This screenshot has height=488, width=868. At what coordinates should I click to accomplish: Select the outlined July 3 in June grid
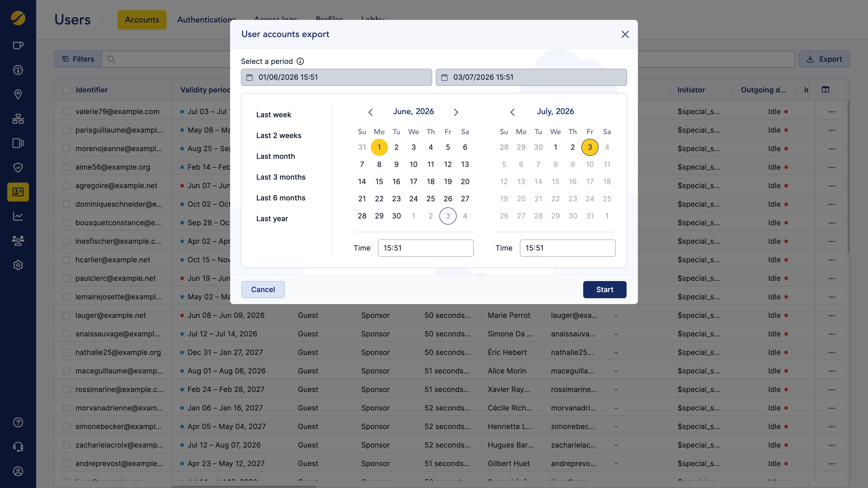(x=448, y=216)
